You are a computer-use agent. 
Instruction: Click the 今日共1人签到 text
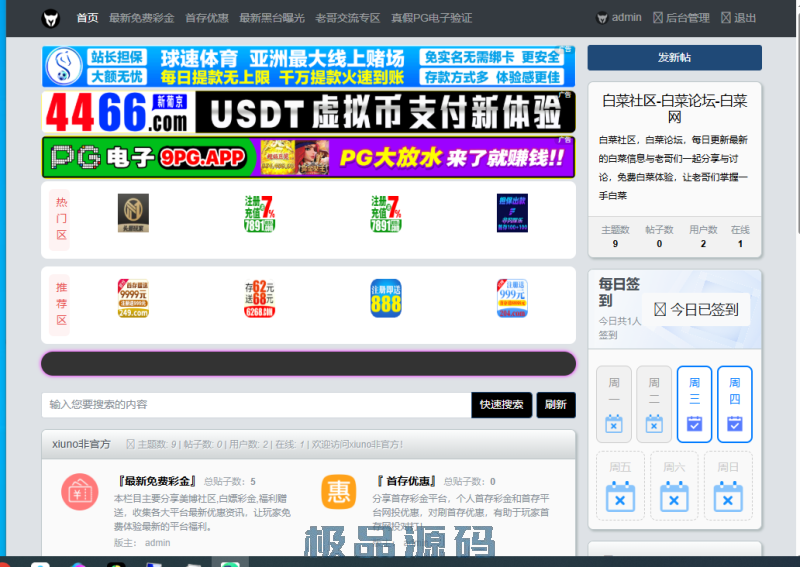coord(619,328)
